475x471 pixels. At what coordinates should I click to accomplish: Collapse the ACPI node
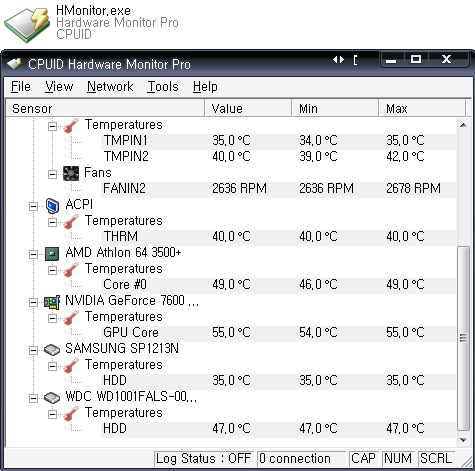click(x=33, y=206)
